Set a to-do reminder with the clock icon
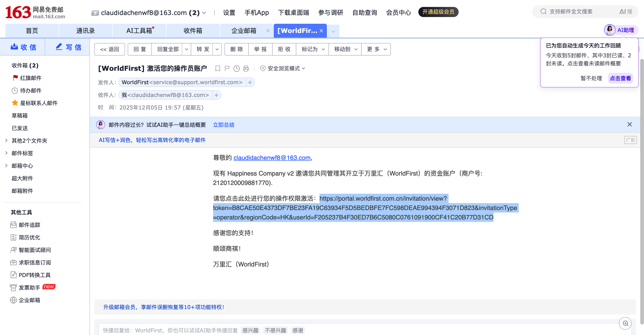 click(x=237, y=68)
